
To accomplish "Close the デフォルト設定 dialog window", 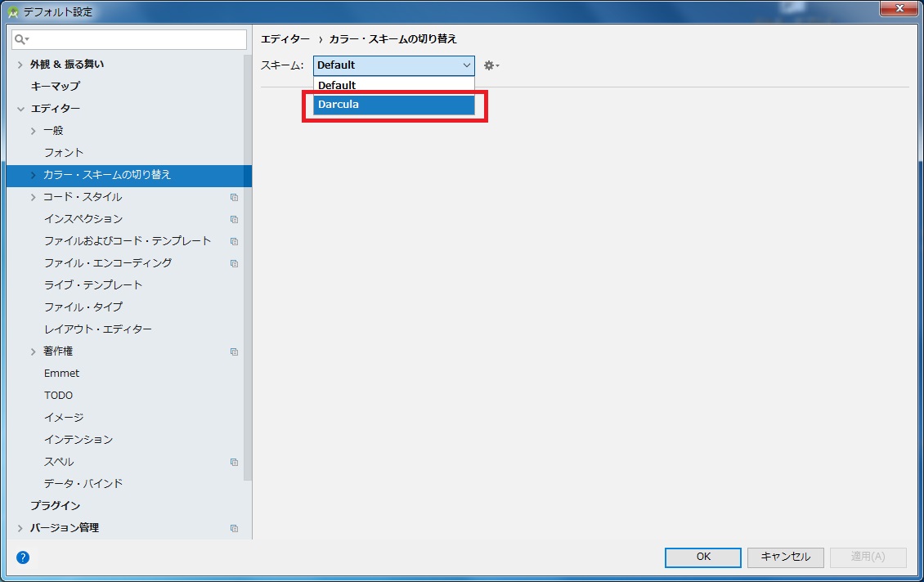I will 899,8.
